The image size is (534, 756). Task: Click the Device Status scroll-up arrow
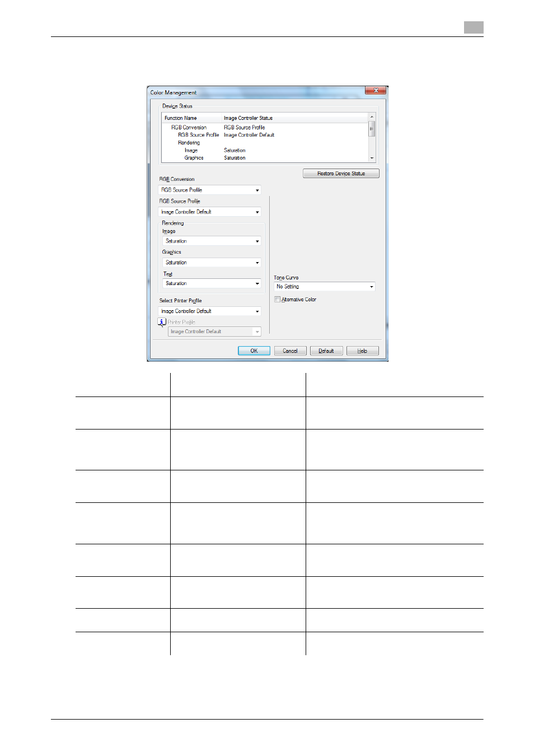(x=372, y=116)
